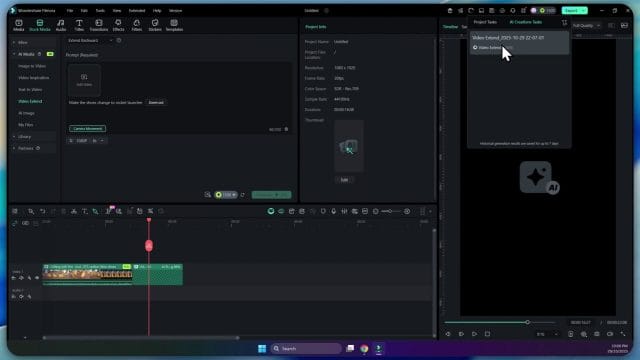The height and width of the screenshot is (360, 640).
Task: Click the preview progress slider knob
Action: [527, 322]
